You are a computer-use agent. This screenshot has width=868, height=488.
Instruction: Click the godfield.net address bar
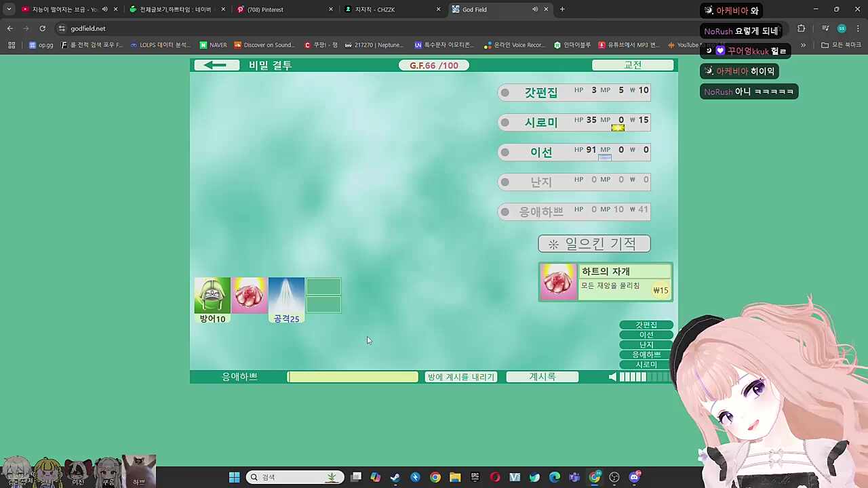click(407, 28)
